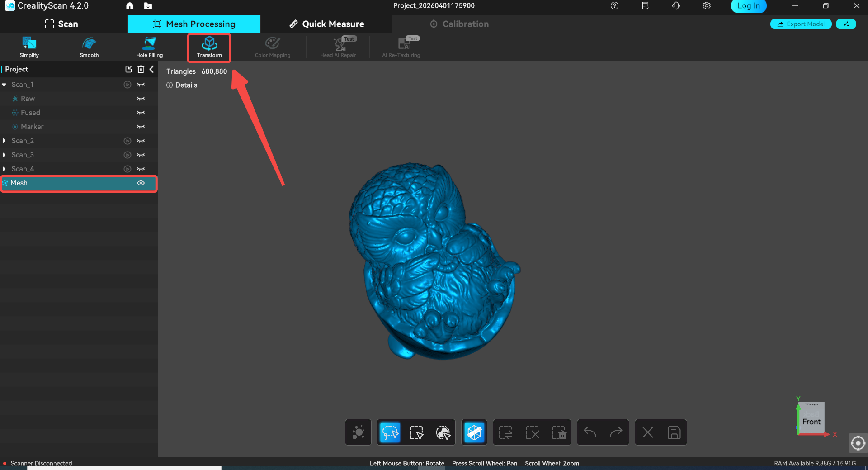868x470 pixels.
Task: Hide the Mesh layer with eye icon
Action: click(141, 183)
